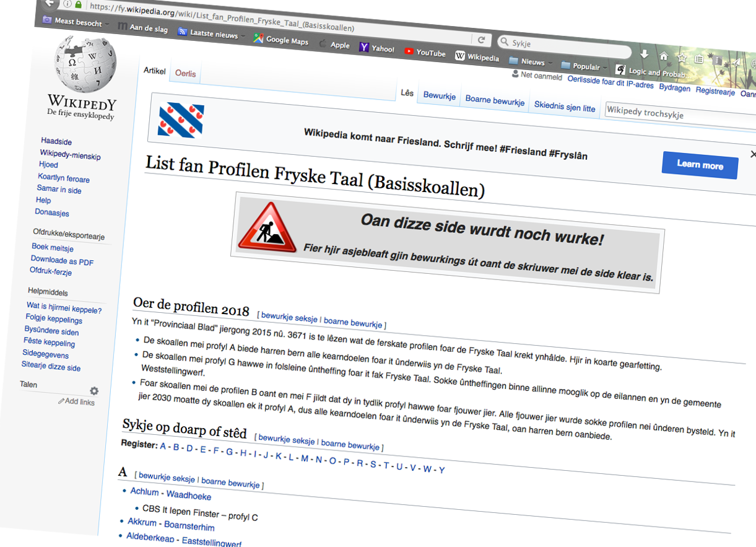
Task: Open the Boarnsterhim link
Action: 189,526
